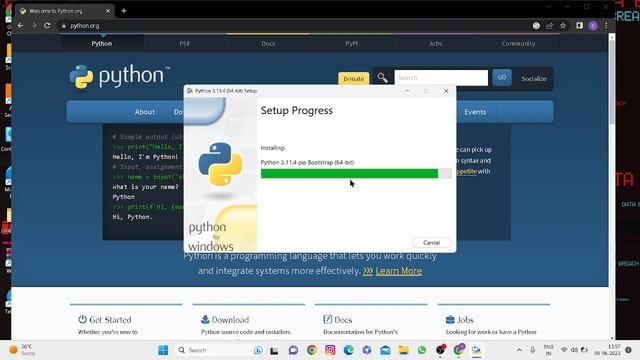Viewport: 640px width, 360px height.
Task: Open the Python installer taskbar icon
Action: click(x=476, y=350)
